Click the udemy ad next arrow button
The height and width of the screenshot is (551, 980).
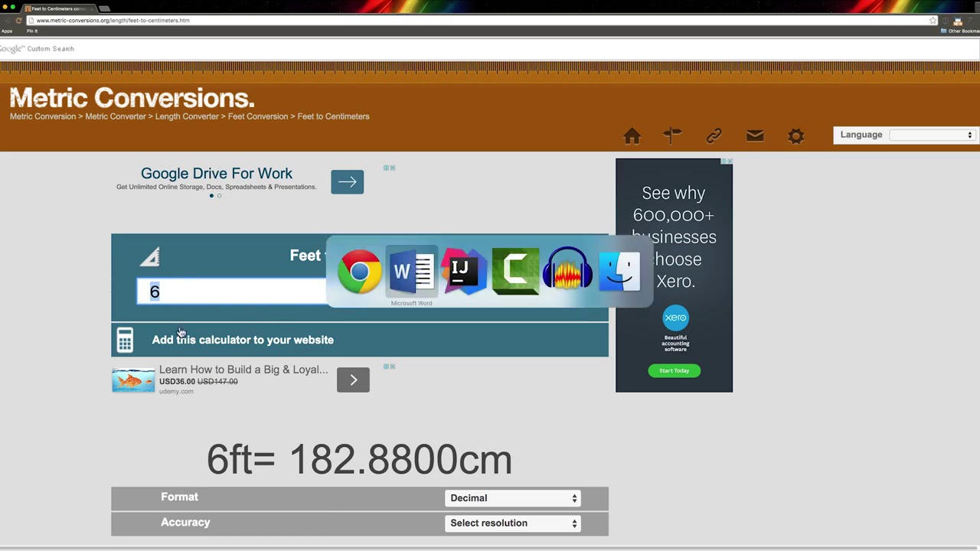(x=353, y=380)
